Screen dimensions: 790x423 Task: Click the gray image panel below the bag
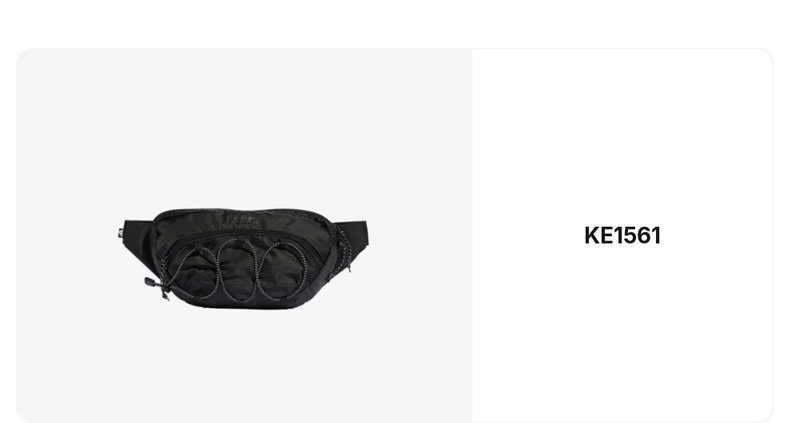[x=244, y=366]
